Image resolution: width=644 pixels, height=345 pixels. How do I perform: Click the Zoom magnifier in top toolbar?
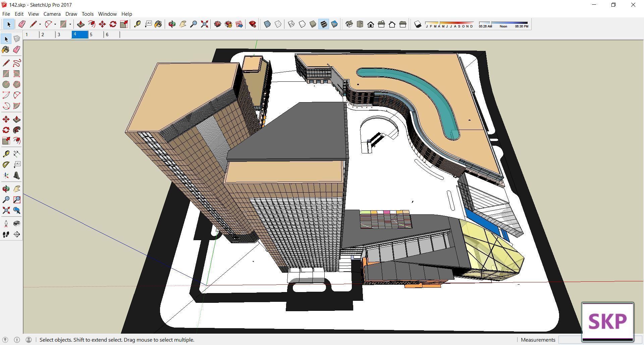click(194, 24)
